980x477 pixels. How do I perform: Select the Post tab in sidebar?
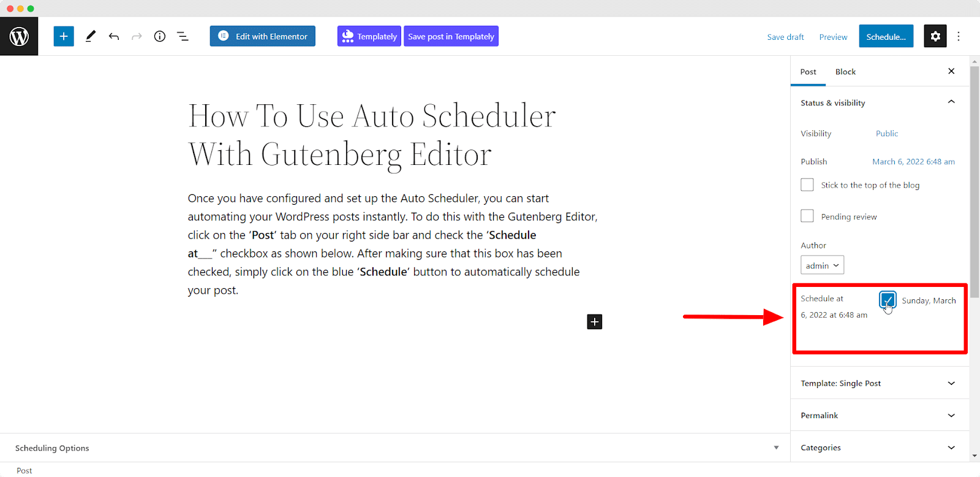click(x=808, y=72)
